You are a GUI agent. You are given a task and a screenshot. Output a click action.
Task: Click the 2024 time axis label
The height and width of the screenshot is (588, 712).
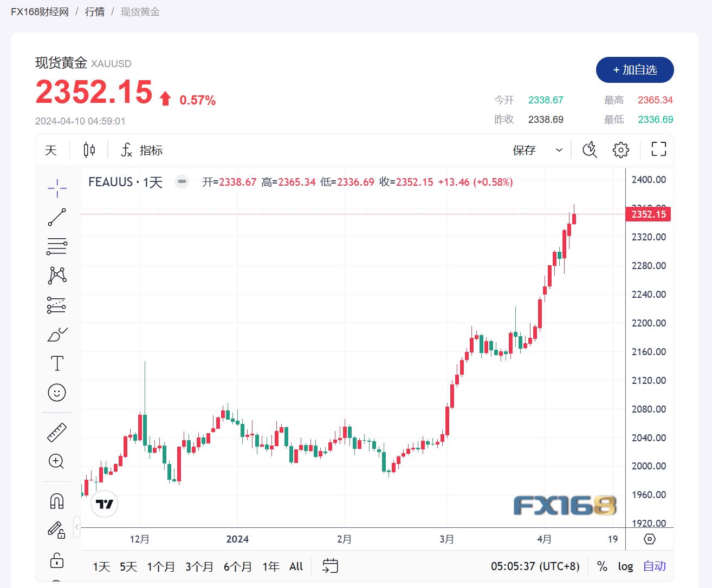(237, 539)
